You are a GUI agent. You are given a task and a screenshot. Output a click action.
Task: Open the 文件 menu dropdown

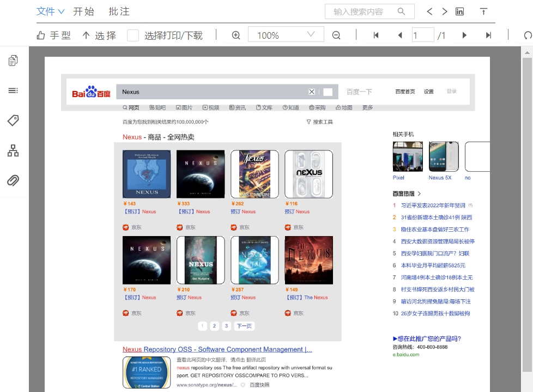click(x=50, y=11)
